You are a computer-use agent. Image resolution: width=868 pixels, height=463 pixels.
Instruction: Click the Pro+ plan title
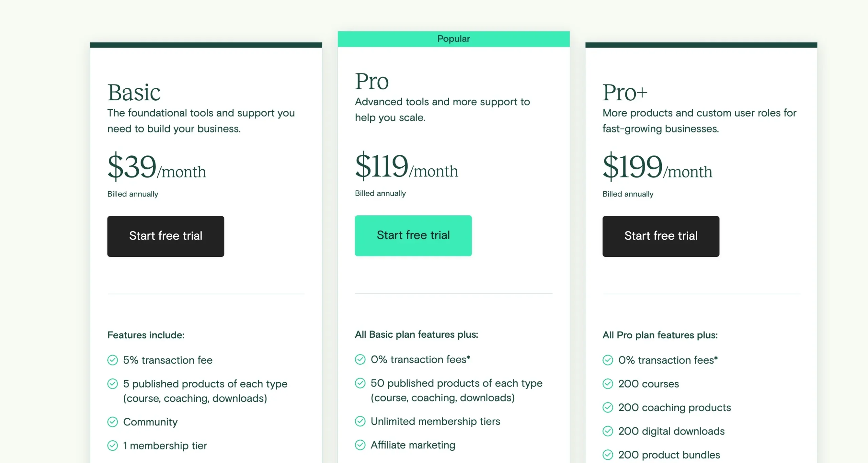625,92
